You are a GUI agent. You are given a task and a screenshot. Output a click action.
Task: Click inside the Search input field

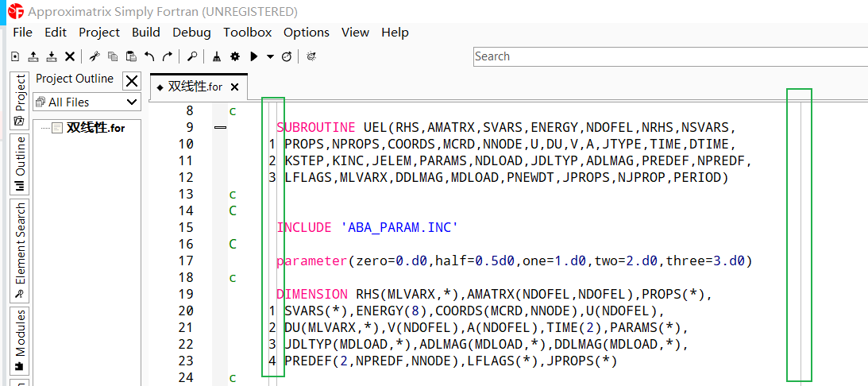[x=670, y=56]
